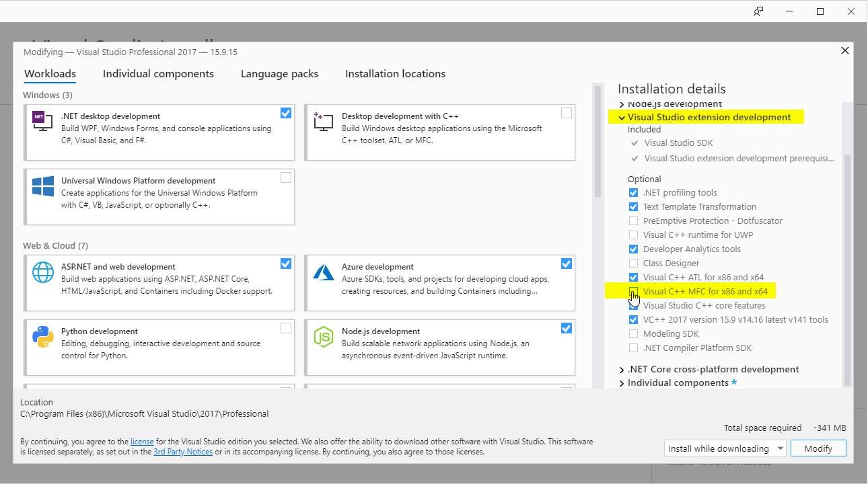
Task: Click the Node.js development logo icon
Action: coord(323,336)
